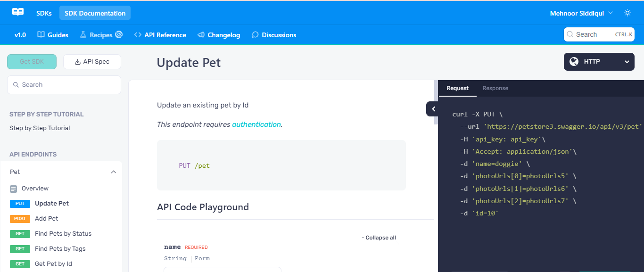
Task: Click the API Code Playground heading
Action: point(203,207)
